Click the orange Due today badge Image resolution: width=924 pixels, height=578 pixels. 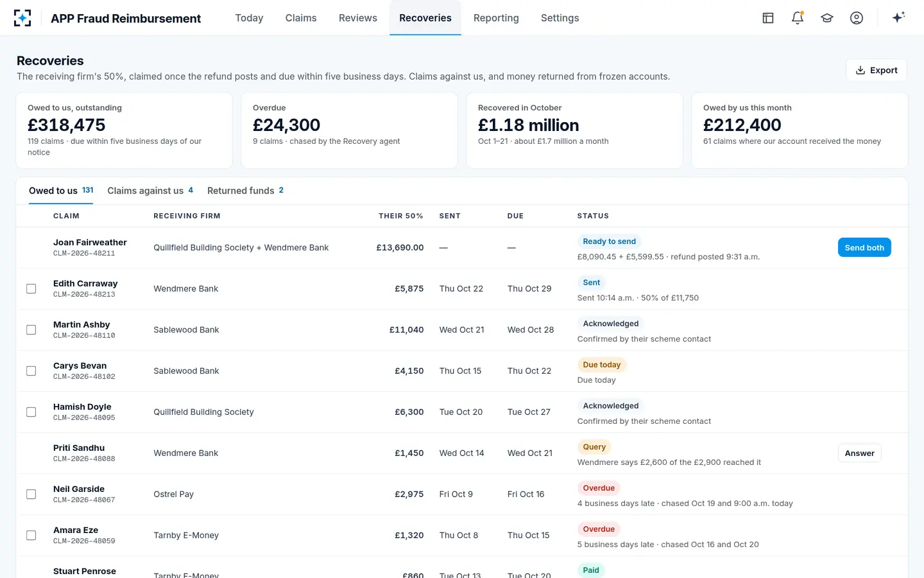tap(602, 365)
